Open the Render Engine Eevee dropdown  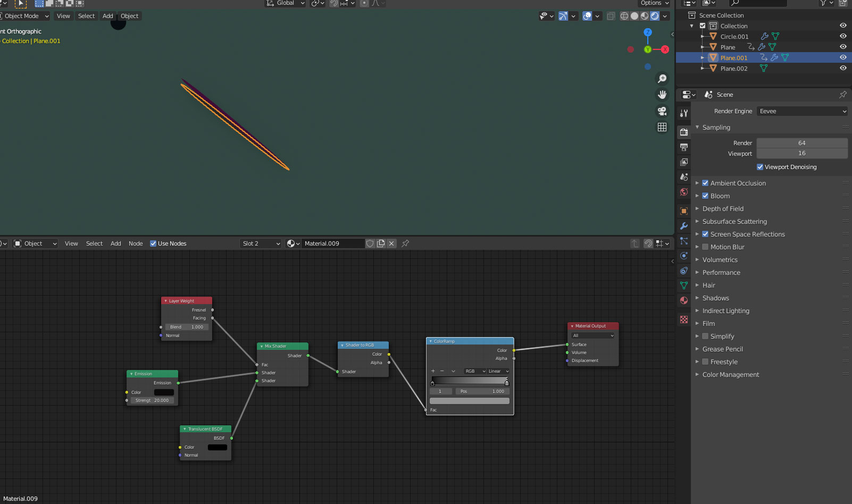(802, 111)
